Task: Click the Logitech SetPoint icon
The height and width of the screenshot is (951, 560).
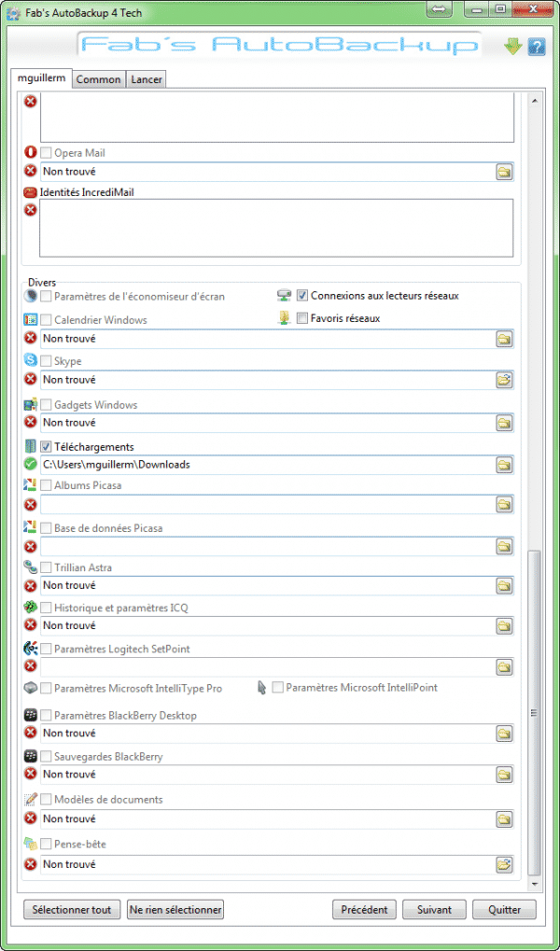Action: pos(31,649)
